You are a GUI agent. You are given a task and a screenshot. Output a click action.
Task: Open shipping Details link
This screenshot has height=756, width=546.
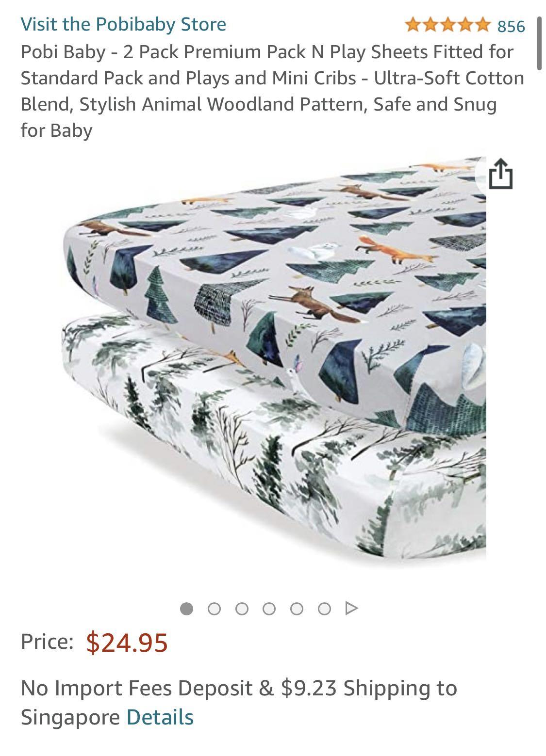pos(160,717)
